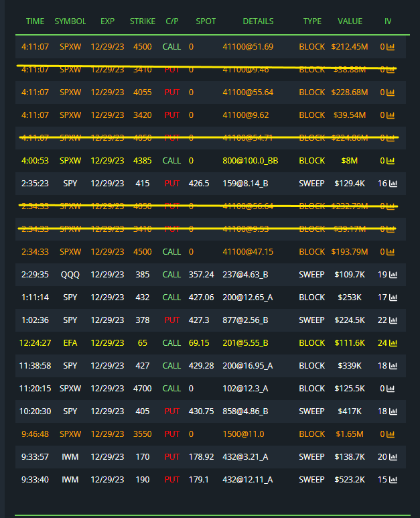Click the IV column header
The image size is (420, 518).
(388, 21)
